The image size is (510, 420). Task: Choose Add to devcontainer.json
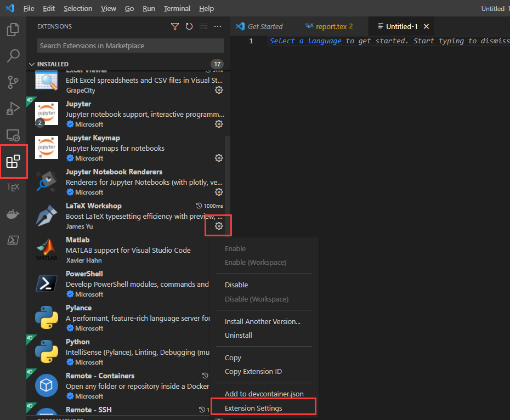coord(264,394)
